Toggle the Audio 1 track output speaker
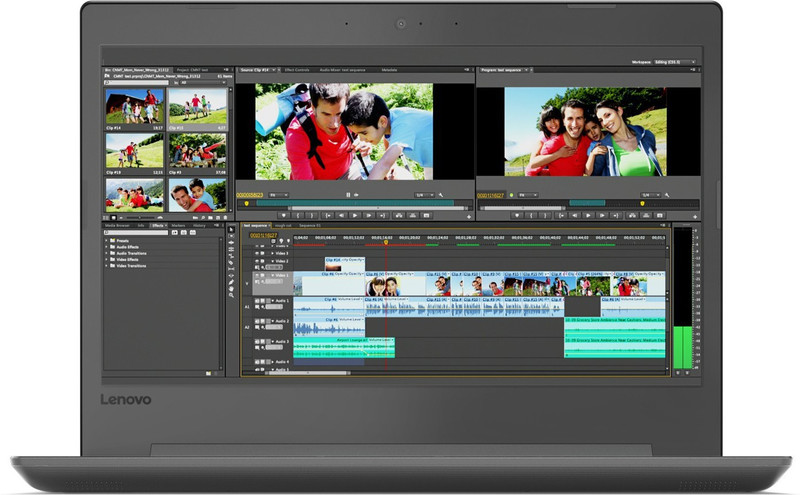Image resolution: width=800 pixels, height=495 pixels. coord(257,301)
